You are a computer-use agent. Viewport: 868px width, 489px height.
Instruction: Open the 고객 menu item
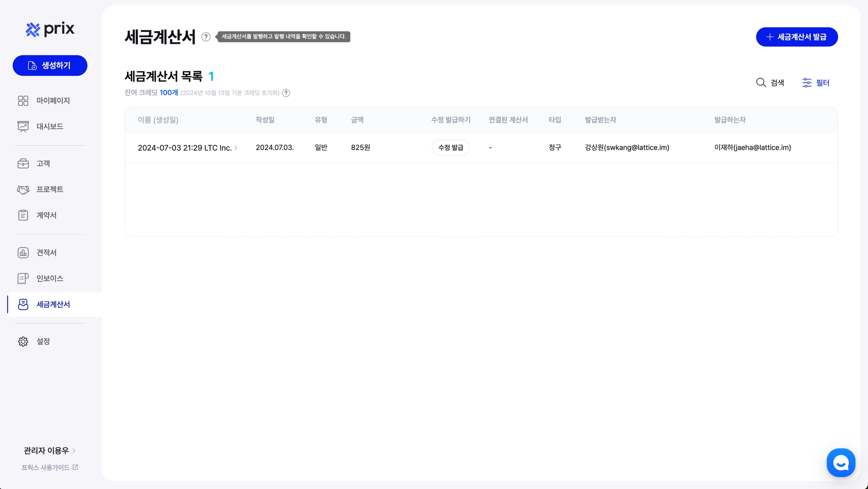click(43, 163)
